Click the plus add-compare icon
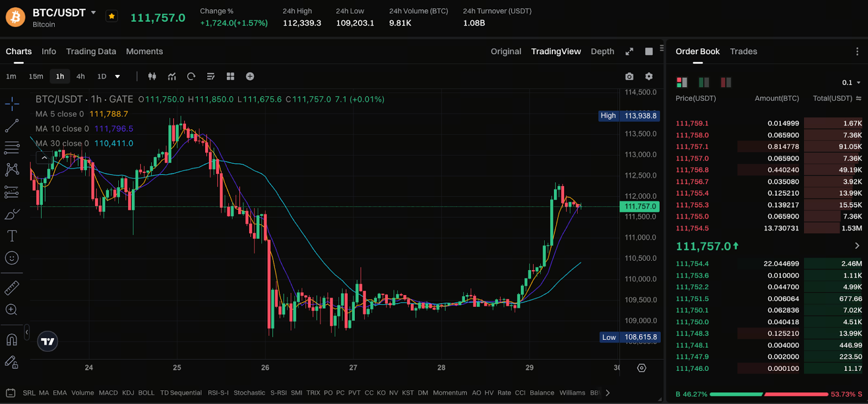Viewport: 868px width, 404px height. [x=250, y=76]
